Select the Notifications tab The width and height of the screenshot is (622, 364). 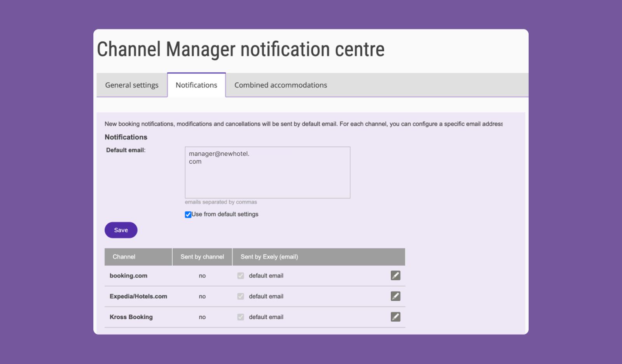(x=196, y=85)
